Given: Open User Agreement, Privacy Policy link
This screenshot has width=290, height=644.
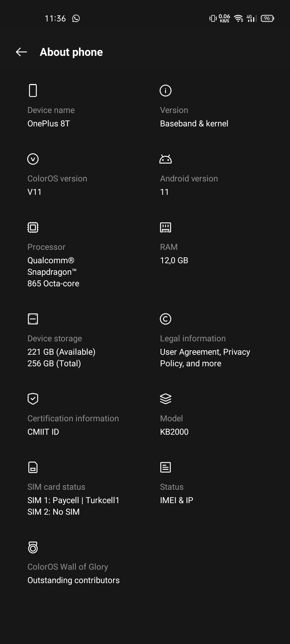Looking at the screenshot, I should (205, 358).
